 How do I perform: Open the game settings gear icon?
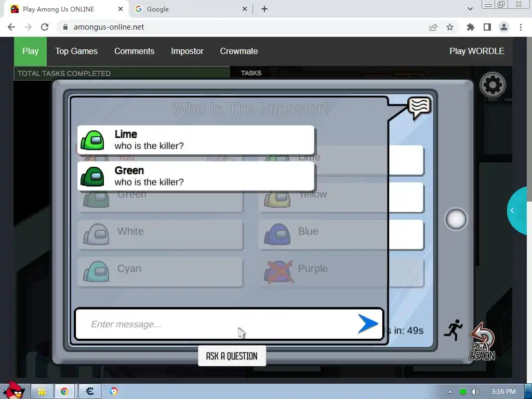pos(493,85)
